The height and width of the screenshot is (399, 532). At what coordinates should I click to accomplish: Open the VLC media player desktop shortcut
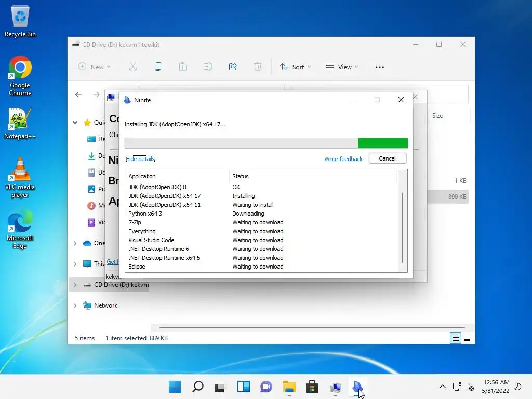pos(20,178)
